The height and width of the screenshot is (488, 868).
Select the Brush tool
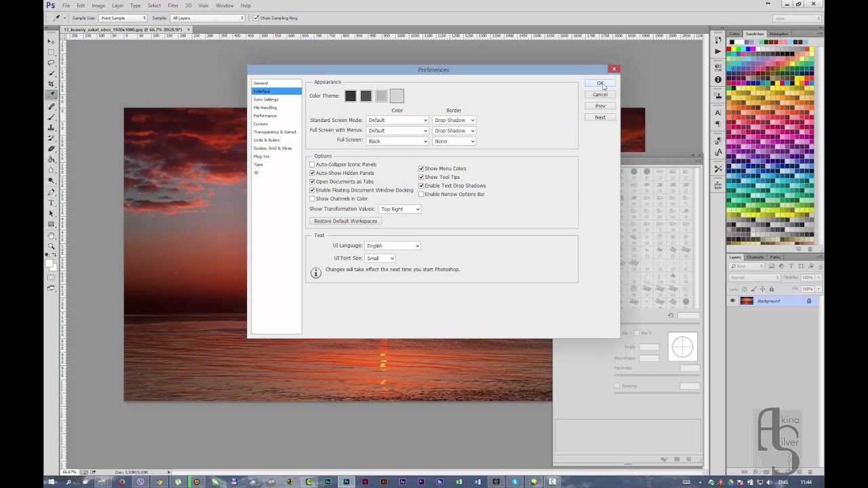[52, 117]
